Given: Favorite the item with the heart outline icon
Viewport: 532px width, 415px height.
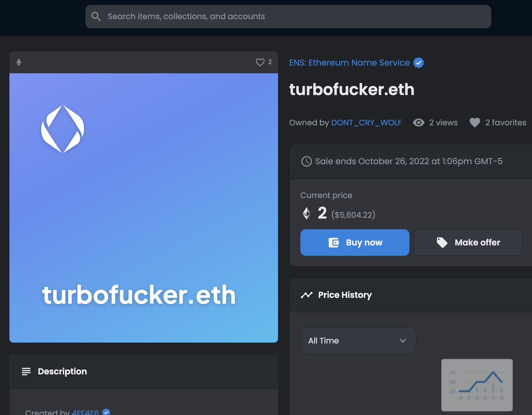Looking at the screenshot, I should tap(260, 63).
